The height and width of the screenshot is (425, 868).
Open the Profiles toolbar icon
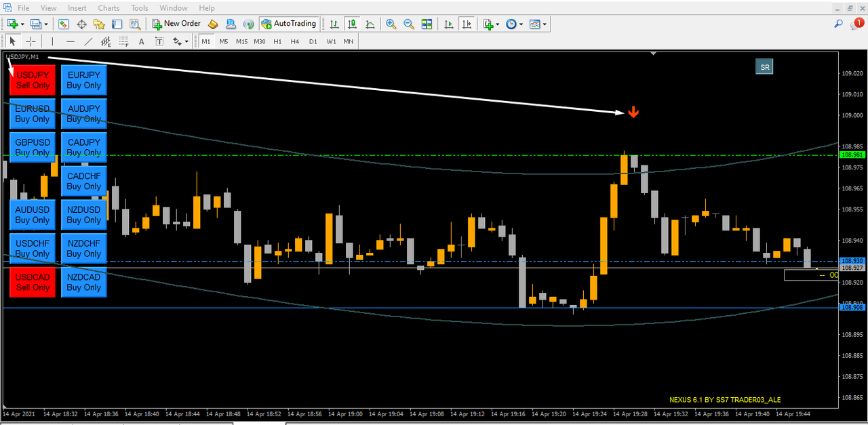(36, 24)
